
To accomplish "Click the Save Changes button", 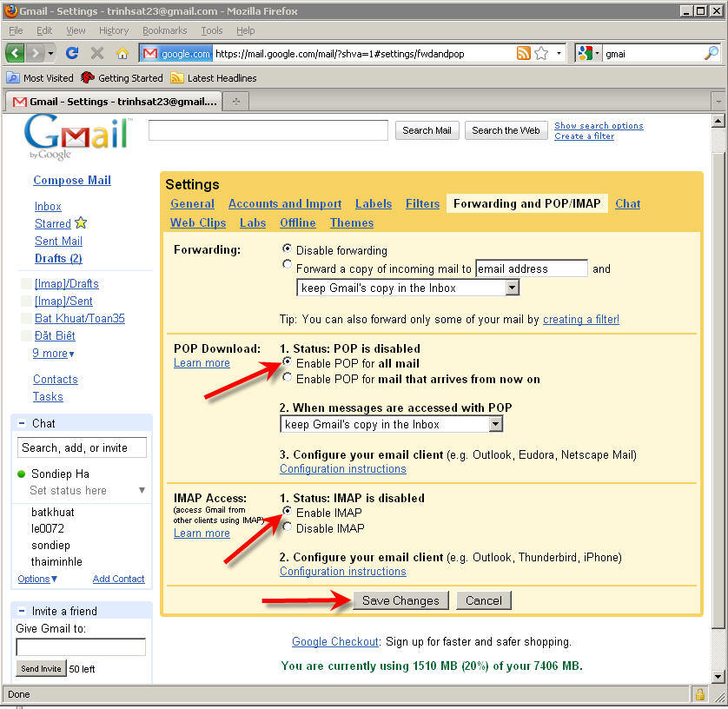I will tap(400, 600).
